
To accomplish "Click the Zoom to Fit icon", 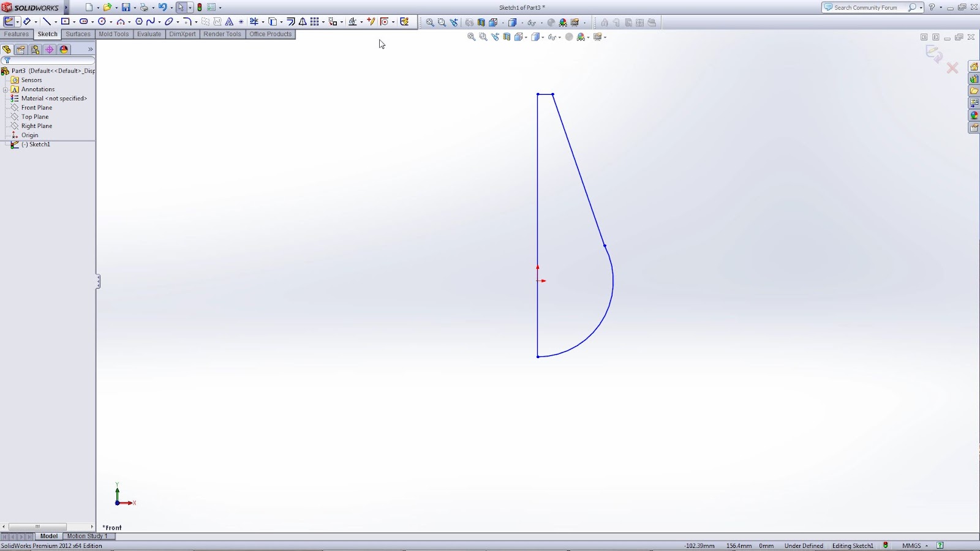I will [x=472, y=37].
